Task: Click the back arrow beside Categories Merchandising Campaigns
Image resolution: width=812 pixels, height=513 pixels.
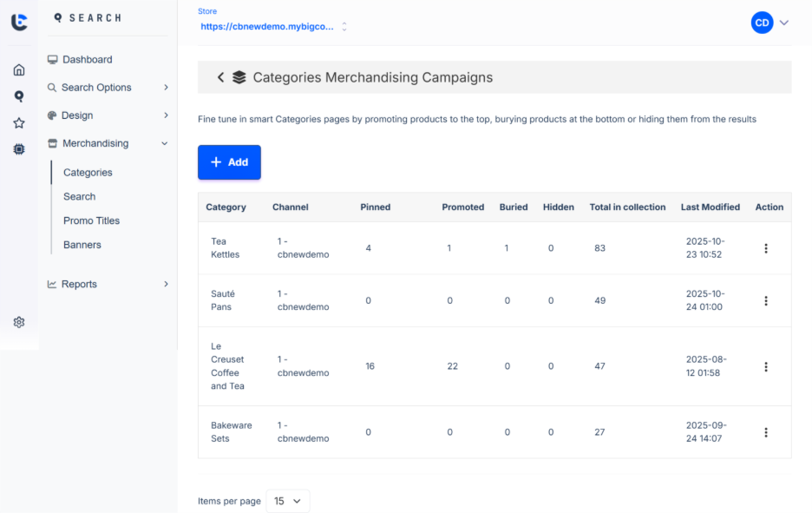Action: pos(220,77)
